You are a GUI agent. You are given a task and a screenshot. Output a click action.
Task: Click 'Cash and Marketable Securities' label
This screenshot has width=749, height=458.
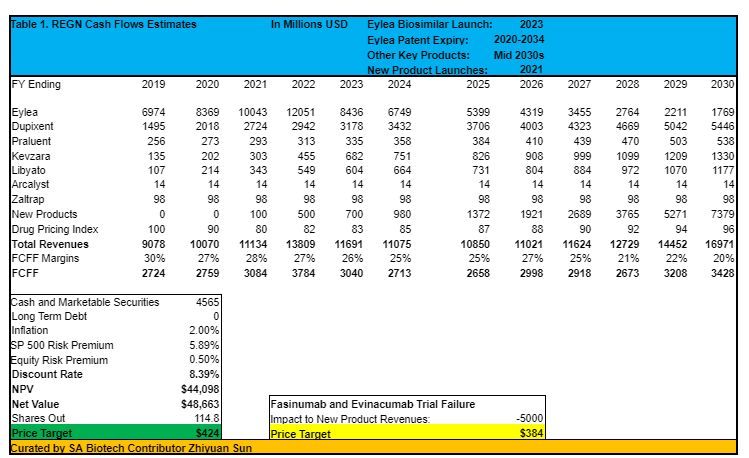point(85,302)
